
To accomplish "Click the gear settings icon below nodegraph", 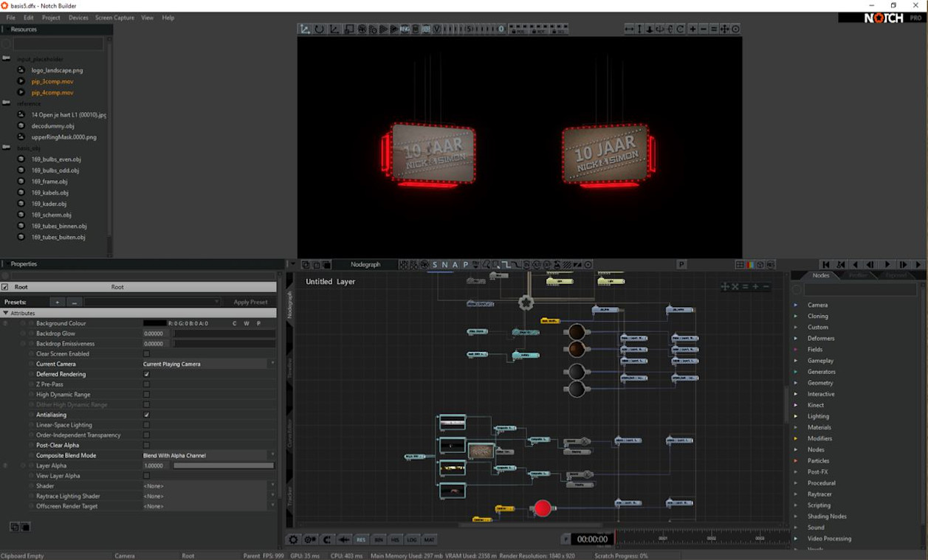I will 293,539.
